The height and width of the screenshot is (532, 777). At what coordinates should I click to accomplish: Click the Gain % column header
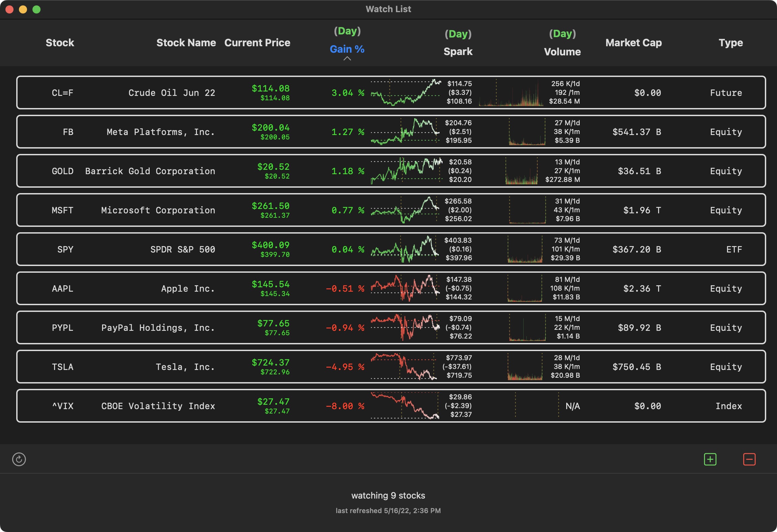coord(347,49)
